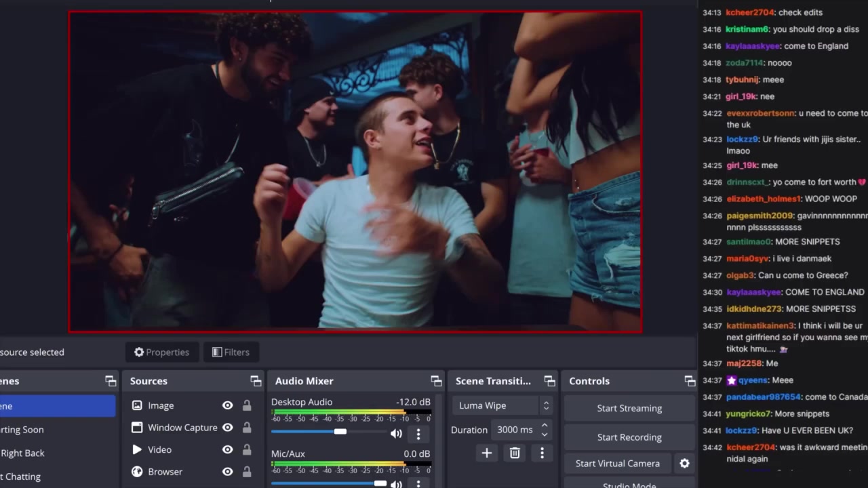Open the scene transition three-dot menu
This screenshot has width=868, height=488.
coord(542,453)
